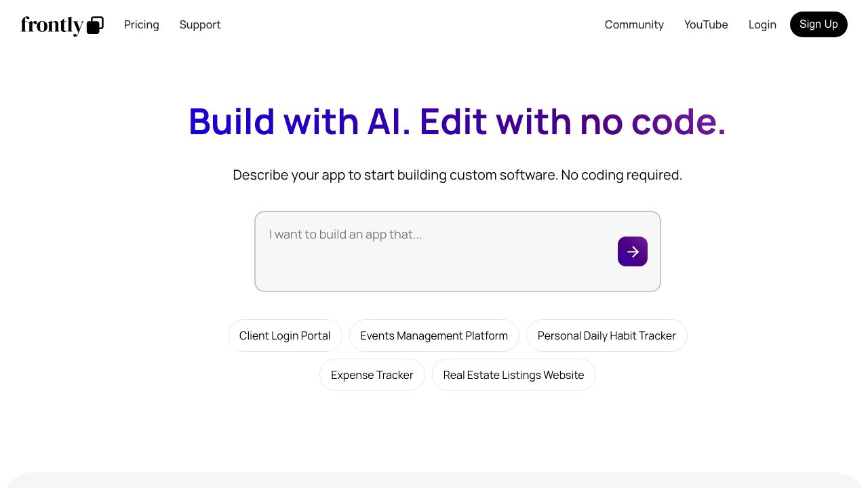The image size is (868, 488).
Task: Go to the Community page
Action: click(x=634, y=24)
